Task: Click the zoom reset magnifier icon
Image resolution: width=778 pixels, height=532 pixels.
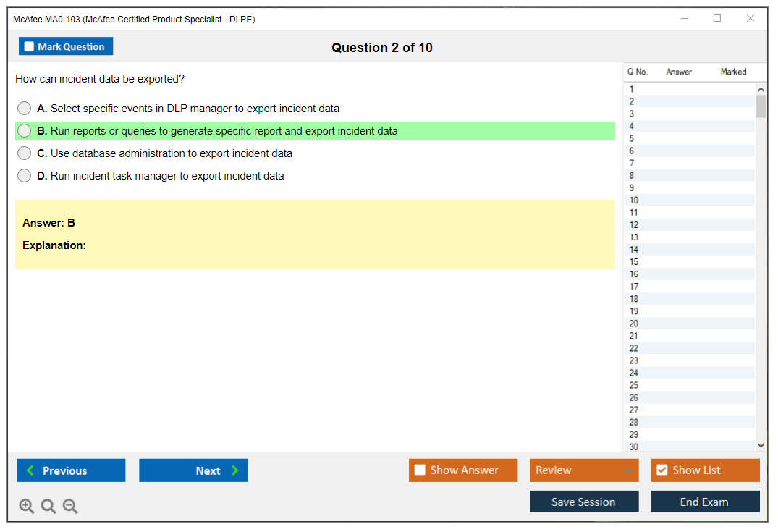Action: (48, 507)
